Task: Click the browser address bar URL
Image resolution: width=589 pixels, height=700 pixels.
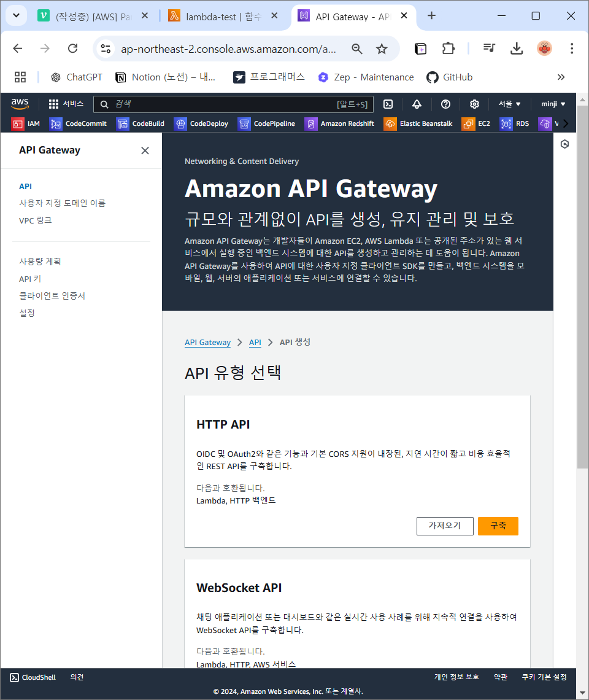Action: pos(228,49)
